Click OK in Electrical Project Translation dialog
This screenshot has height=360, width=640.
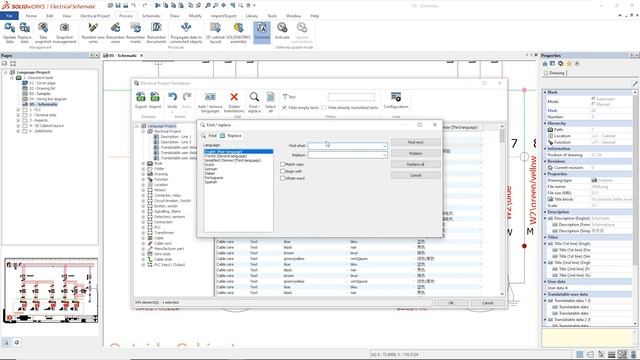pyautogui.click(x=451, y=303)
